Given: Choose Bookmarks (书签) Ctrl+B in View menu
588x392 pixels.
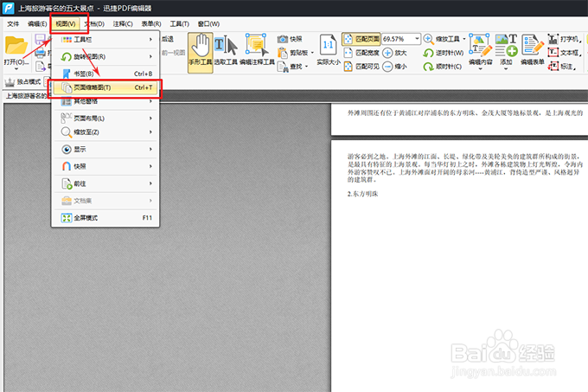Looking at the screenshot, I should coord(105,74).
